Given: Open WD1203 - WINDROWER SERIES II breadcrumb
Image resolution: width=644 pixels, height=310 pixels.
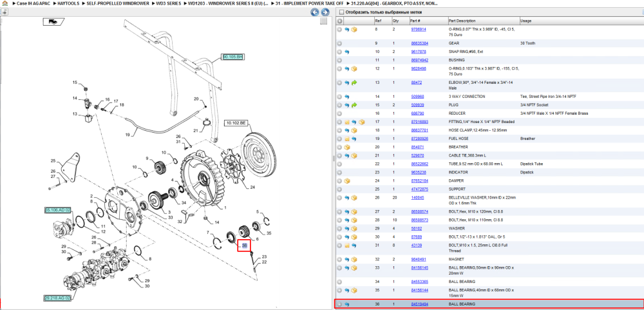Looking at the screenshot, I should (229, 3).
